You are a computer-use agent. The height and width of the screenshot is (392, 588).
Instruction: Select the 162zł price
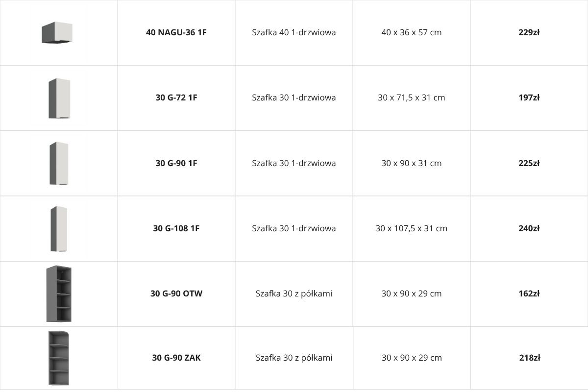529,294
